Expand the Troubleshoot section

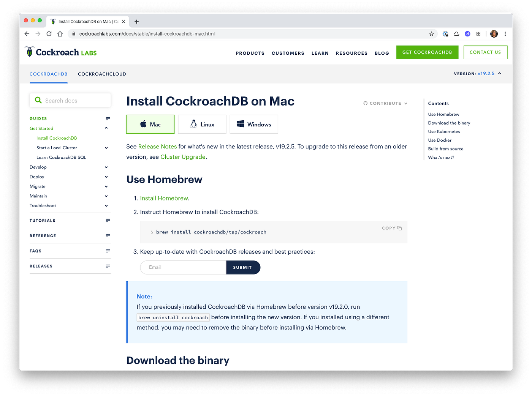(106, 206)
